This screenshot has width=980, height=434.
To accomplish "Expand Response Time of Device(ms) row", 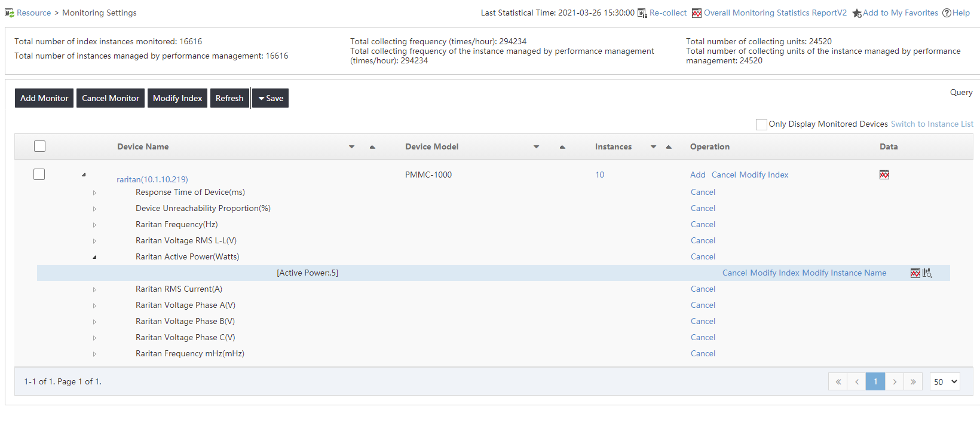I will (x=94, y=192).
